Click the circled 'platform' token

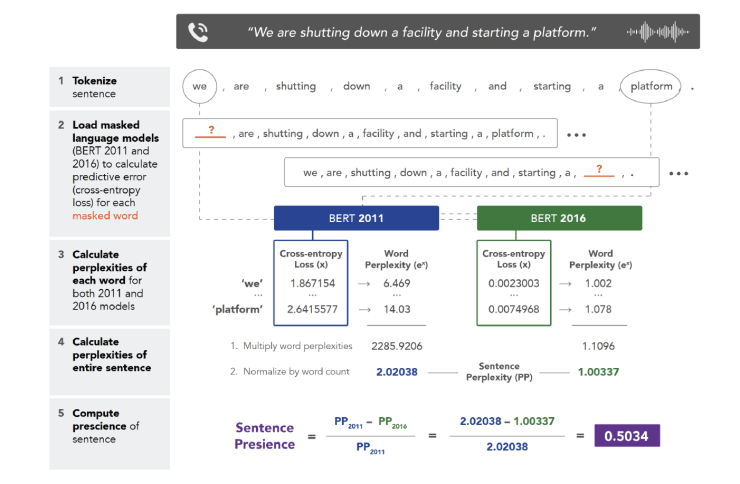[x=651, y=86]
